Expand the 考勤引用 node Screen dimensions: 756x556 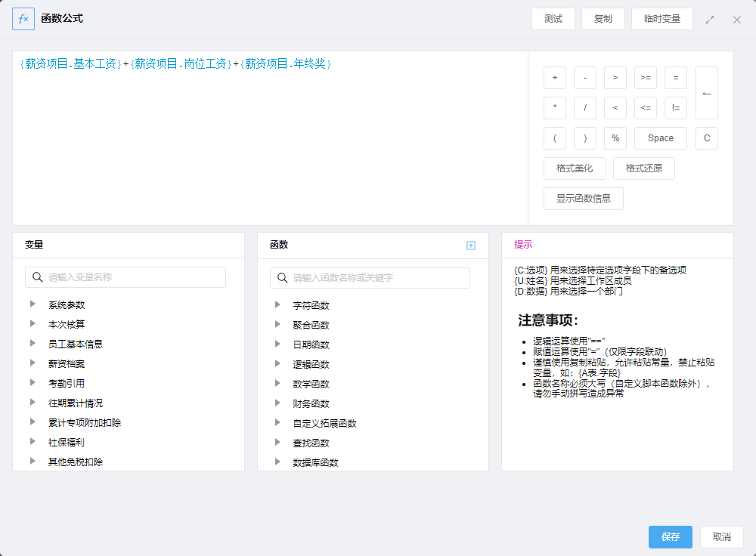point(33,382)
